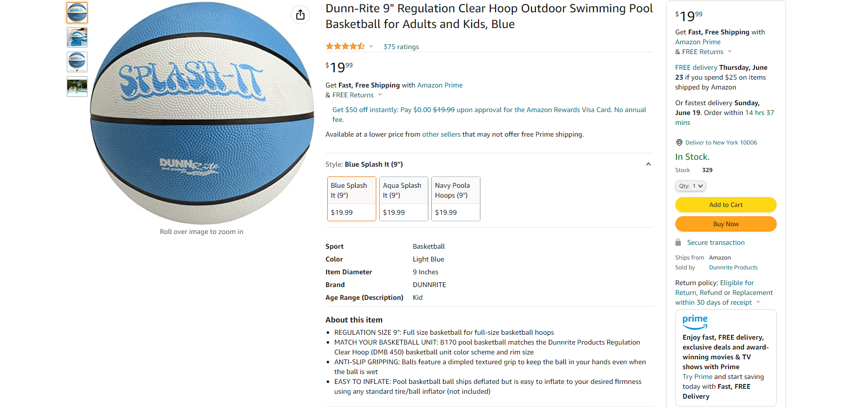Choose Blue Splash It (9") style

pos(351,199)
